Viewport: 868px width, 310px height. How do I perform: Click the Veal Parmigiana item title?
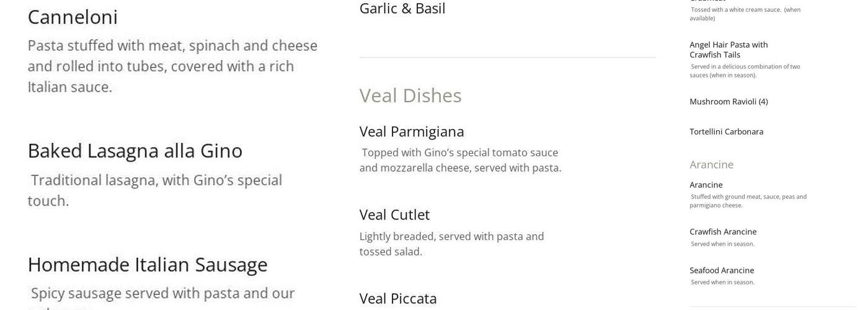point(412,131)
